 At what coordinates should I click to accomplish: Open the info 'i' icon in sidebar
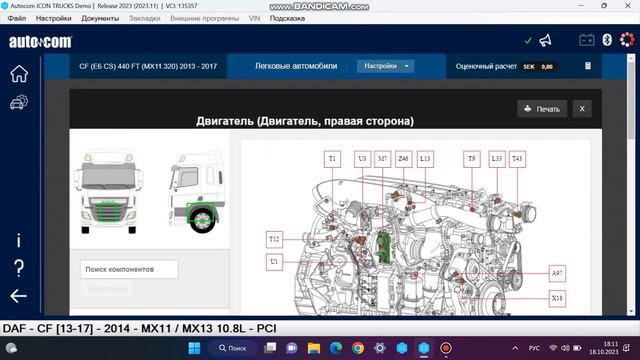[x=18, y=240]
